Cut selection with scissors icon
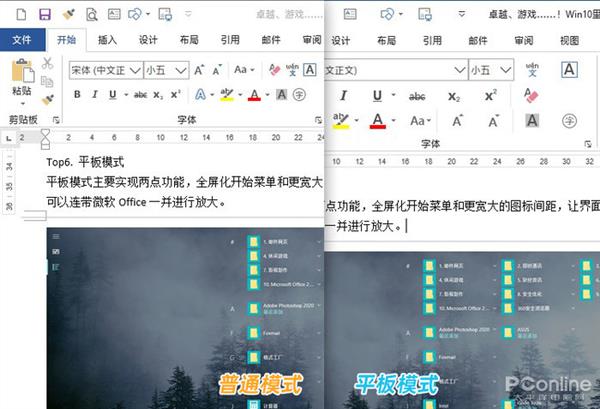The width and height of the screenshot is (600, 409). coord(47,63)
